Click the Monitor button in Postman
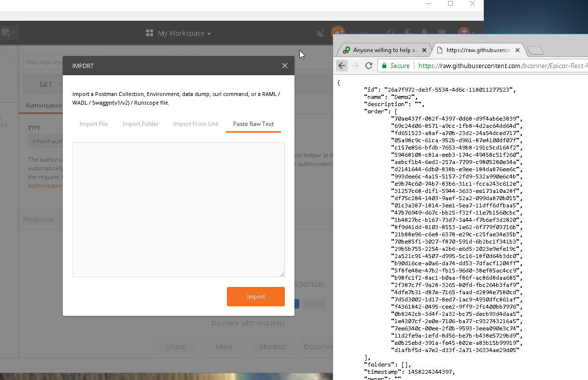Image resolution: width=588 pixels, height=380 pixels. 272,346
